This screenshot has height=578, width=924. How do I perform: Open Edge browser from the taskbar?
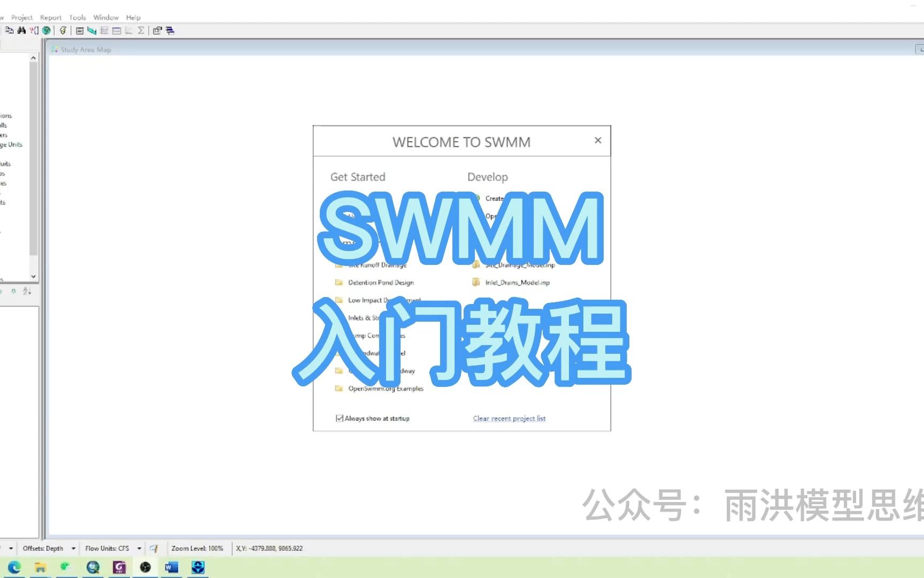[x=14, y=567]
